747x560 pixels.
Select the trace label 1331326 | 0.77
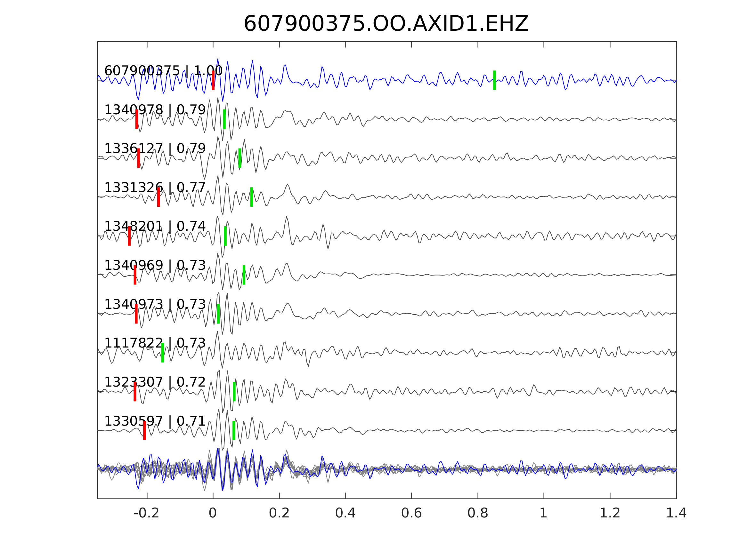[x=155, y=187]
